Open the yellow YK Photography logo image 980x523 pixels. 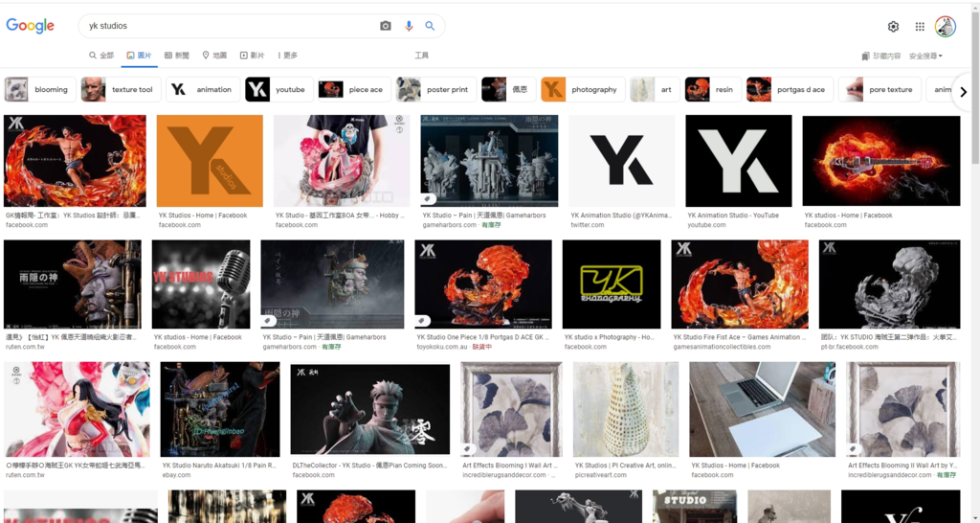pyautogui.click(x=612, y=284)
